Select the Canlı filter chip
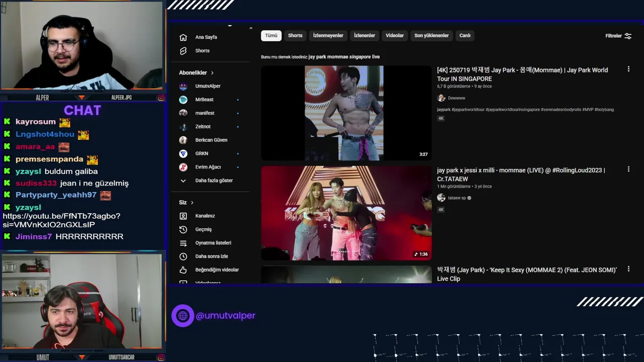 [x=465, y=36]
